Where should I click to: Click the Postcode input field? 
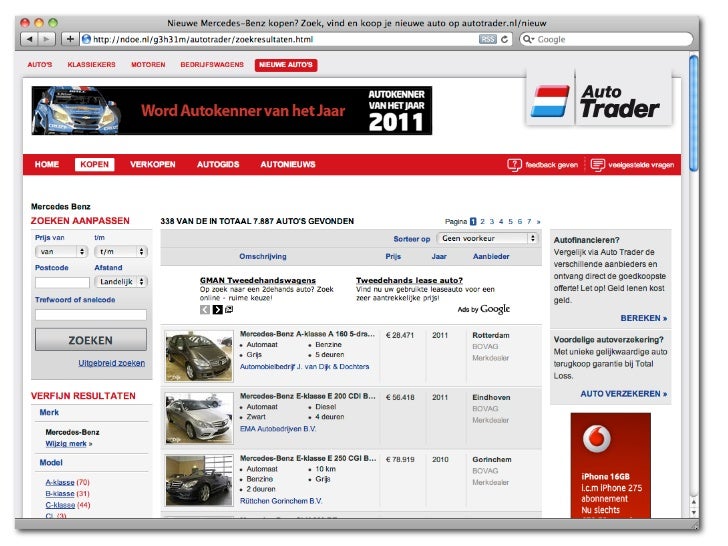pyautogui.click(x=62, y=282)
